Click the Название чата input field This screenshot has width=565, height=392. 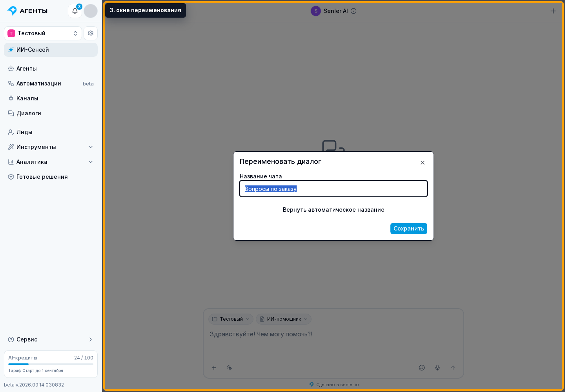(334, 189)
